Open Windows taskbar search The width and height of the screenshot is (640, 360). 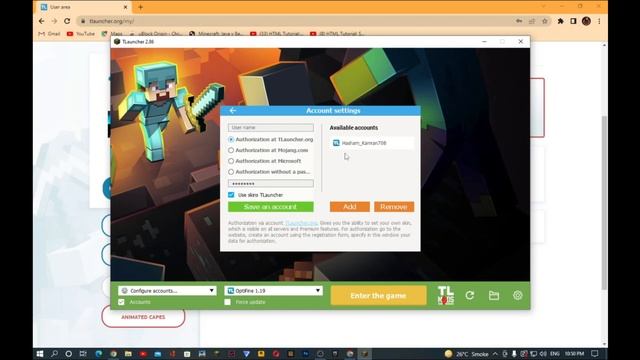(x=54, y=354)
